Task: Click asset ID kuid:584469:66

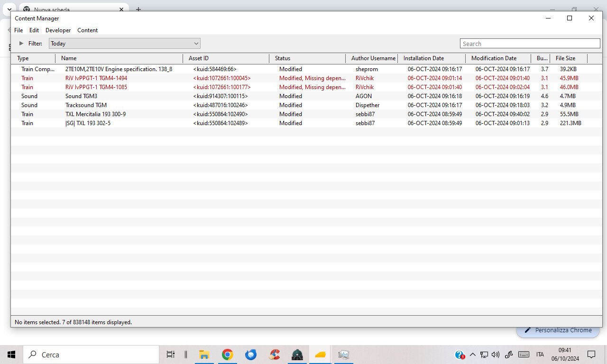Action: point(215,69)
